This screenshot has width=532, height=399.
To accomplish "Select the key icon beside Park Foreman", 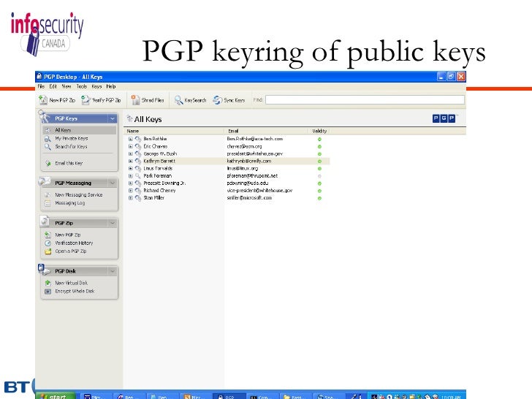I will coord(137,175).
